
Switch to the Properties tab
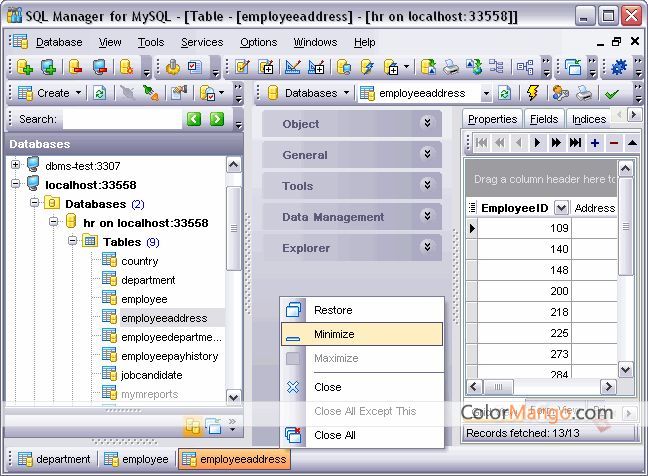tap(492, 119)
